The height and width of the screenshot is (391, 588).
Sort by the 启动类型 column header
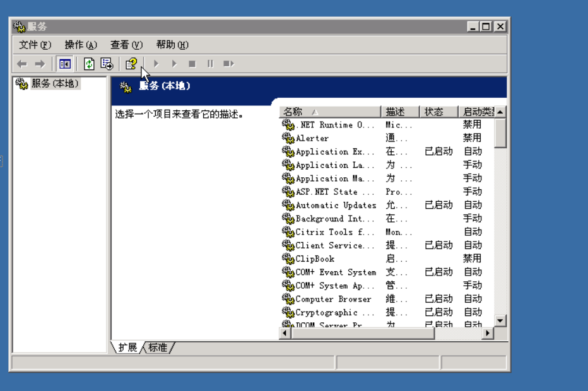coord(477,112)
